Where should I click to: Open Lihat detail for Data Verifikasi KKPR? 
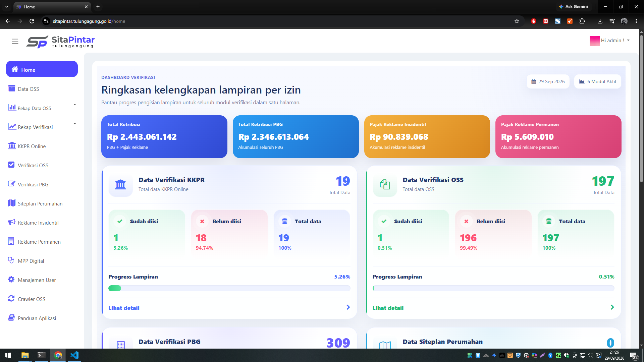pos(124,308)
